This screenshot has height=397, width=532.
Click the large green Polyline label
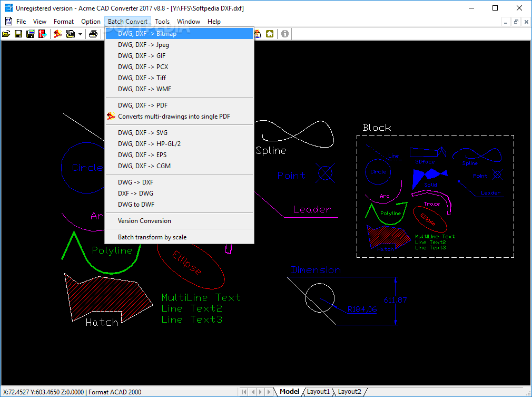coord(112,250)
